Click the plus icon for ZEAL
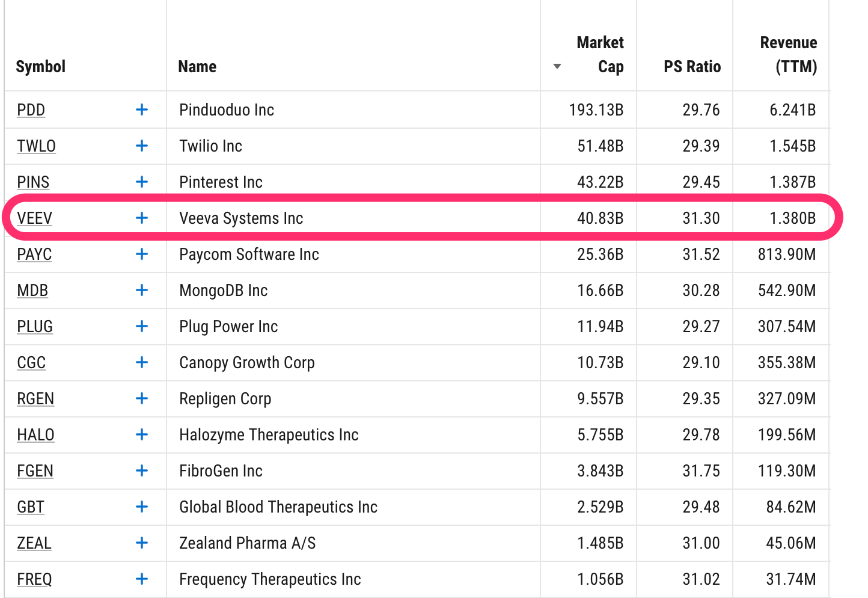 [x=142, y=543]
